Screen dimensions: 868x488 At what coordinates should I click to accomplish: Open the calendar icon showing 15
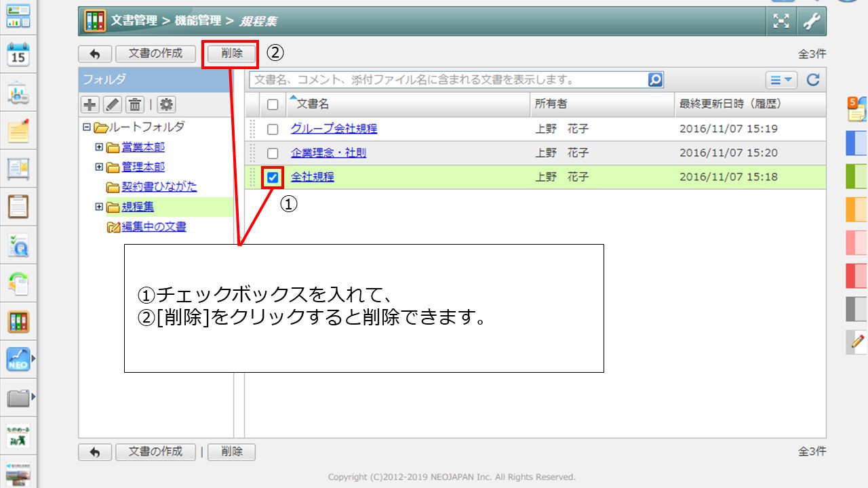pos(18,55)
